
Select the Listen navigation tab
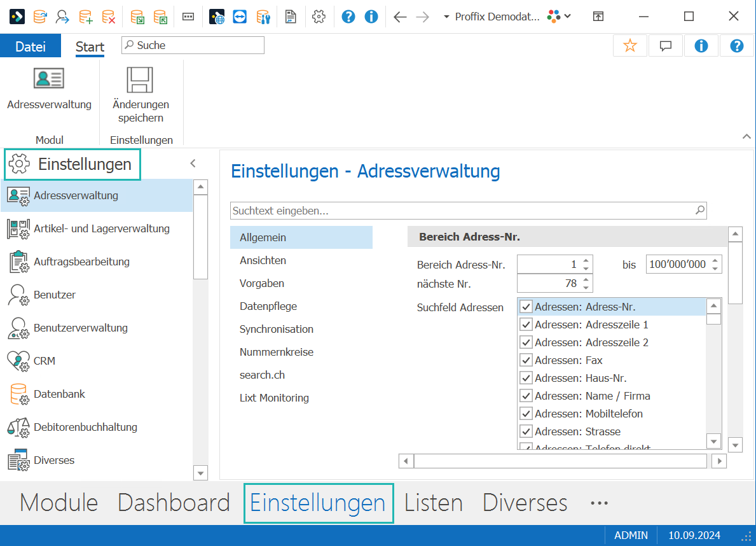coord(434,503)
